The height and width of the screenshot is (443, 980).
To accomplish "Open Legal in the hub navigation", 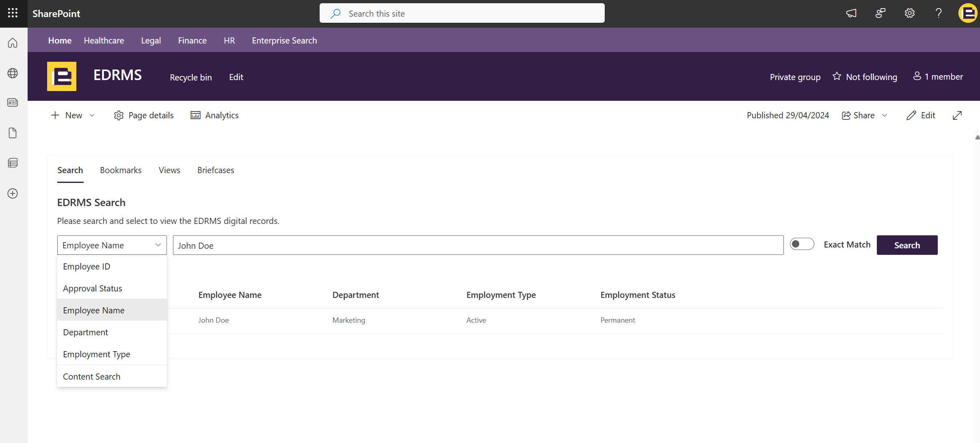I will (151, 41).
